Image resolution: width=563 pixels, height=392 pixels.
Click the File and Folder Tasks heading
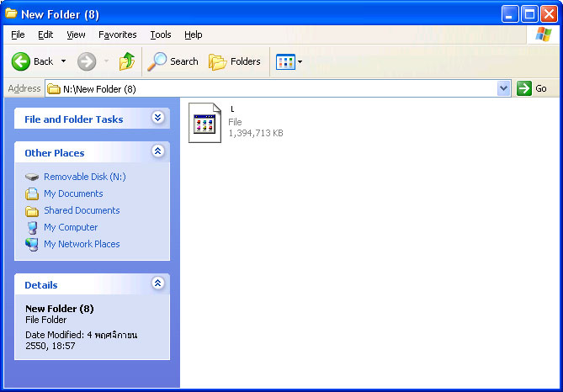[x=74, y=119]
